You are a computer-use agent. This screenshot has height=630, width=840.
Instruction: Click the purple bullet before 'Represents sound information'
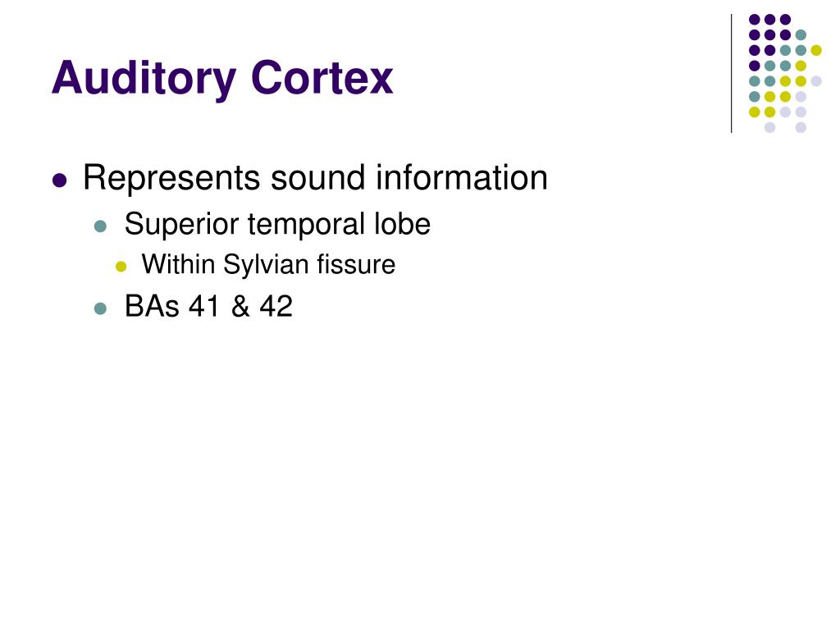[59, 180]
